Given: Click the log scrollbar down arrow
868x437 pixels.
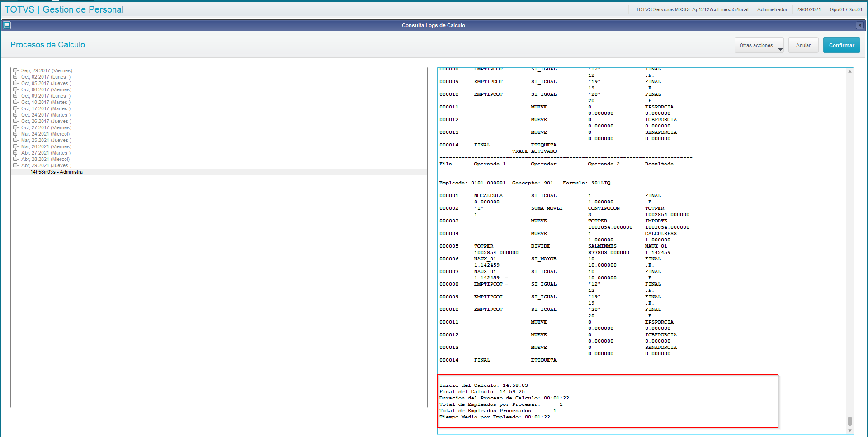Looking at the screenshot, I should pos(850,431).
